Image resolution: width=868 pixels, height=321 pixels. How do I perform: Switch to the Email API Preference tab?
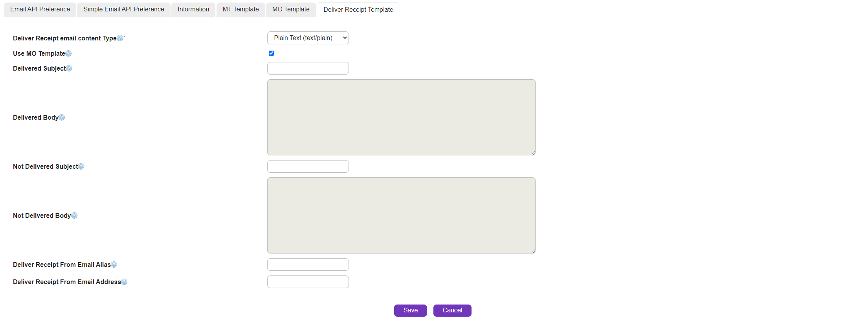pos(40,9)
